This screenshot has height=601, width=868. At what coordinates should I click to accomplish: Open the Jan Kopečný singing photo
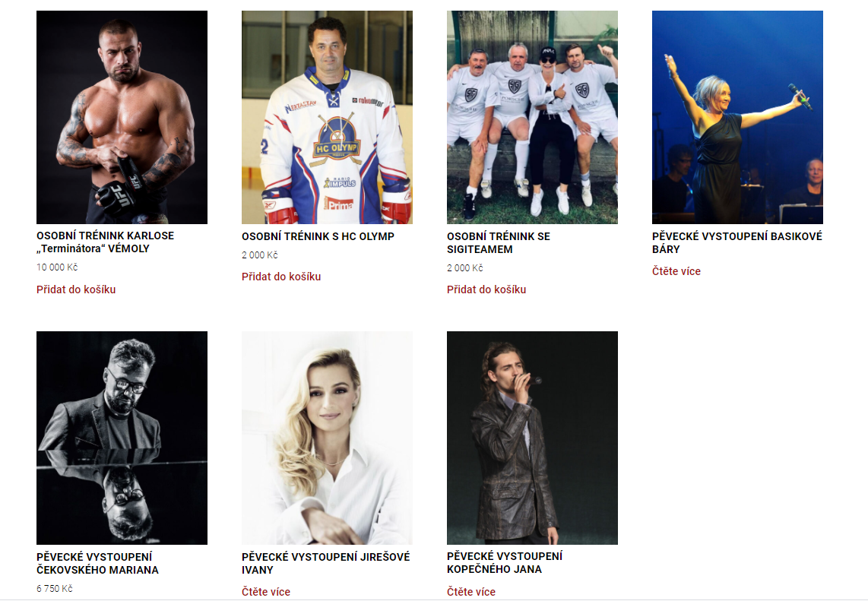(533, 438)
